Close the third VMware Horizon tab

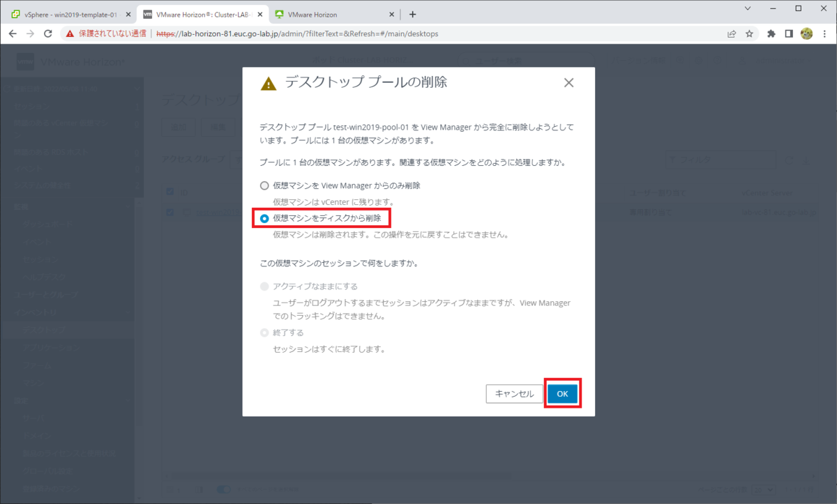[391, 14]
